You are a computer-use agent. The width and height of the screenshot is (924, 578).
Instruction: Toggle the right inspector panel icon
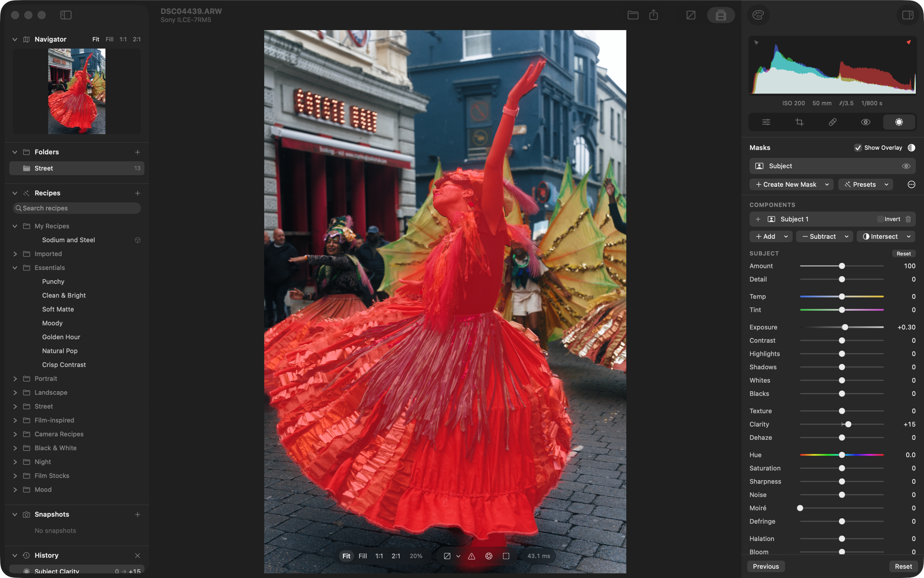pos(907,15)
